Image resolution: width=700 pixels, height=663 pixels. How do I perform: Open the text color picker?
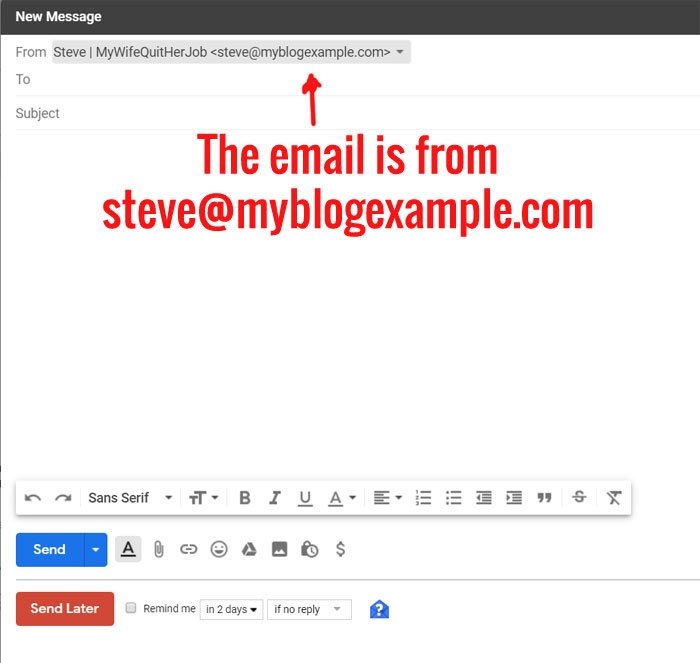pyautogui.click(x=342, y=498)
